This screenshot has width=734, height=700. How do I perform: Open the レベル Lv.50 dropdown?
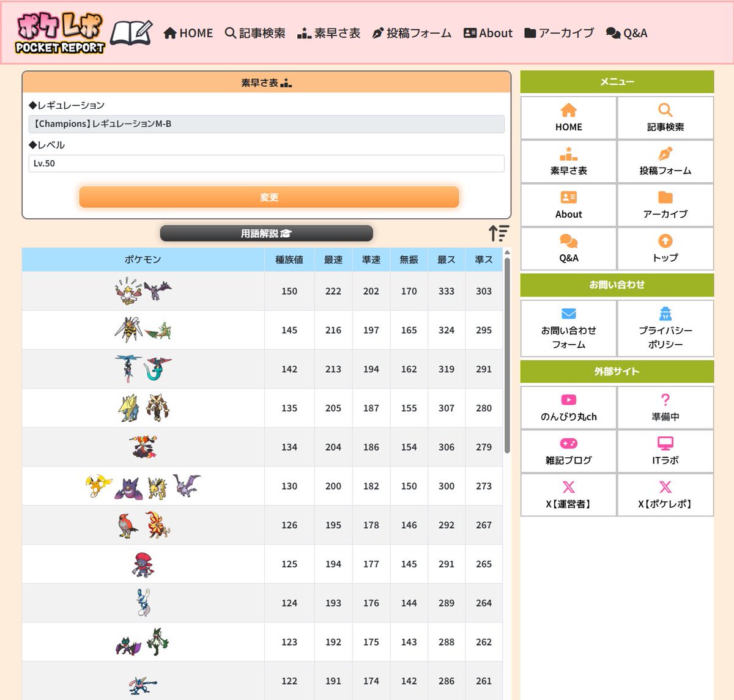click(267, 163)
